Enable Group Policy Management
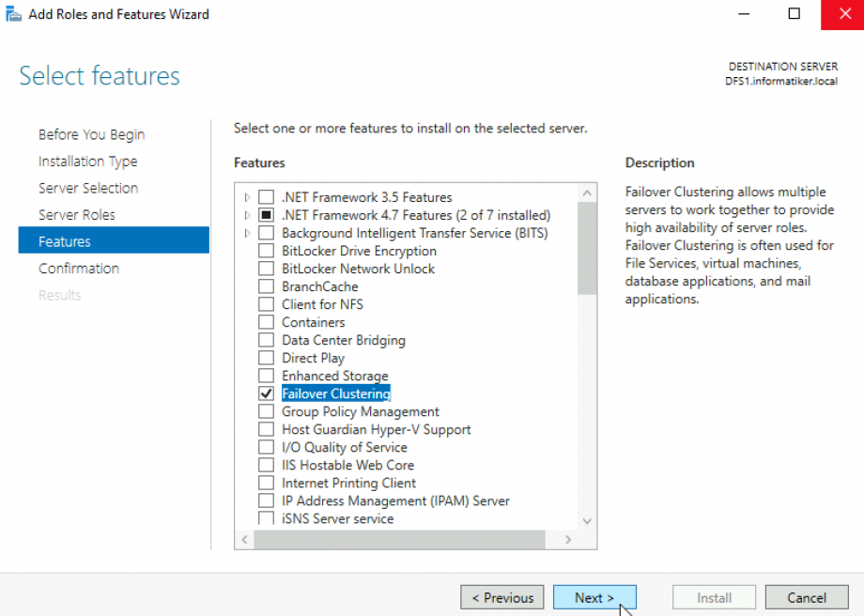Viewport: 864px width, 616px height. tap(266, 411)
